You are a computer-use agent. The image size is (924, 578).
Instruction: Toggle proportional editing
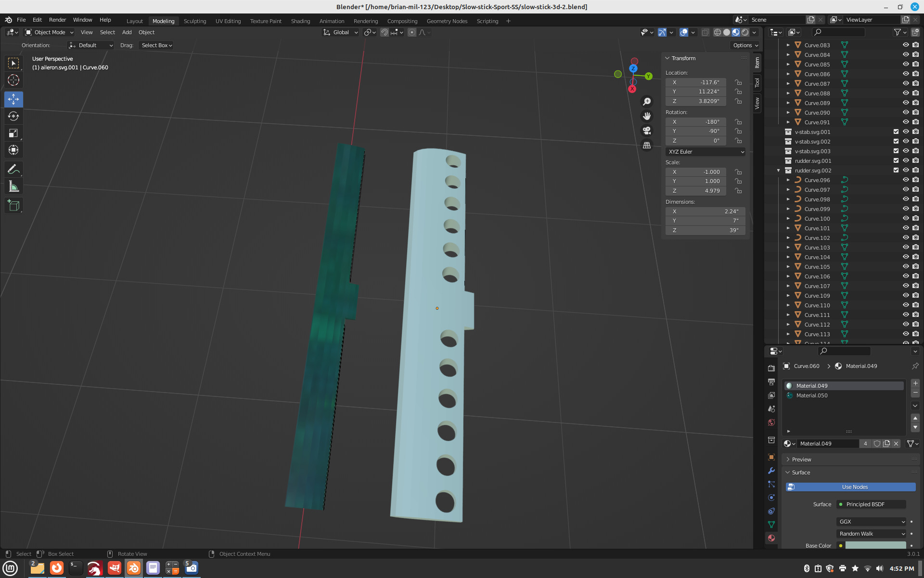[x=412, y=32]
